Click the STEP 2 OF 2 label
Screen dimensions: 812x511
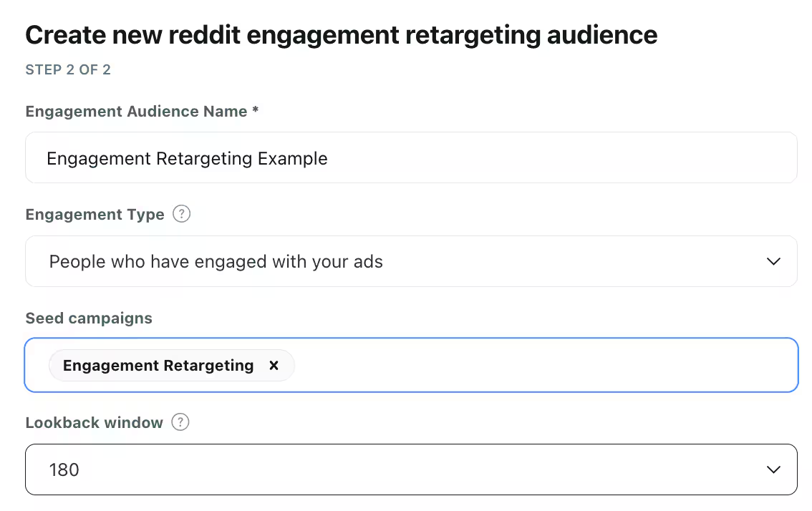point(67,69)
